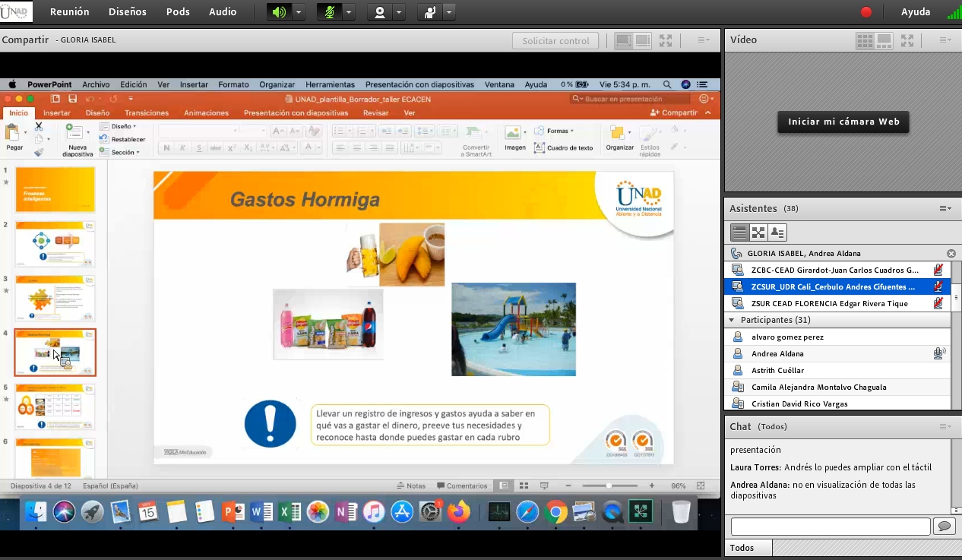
Task: Open the Vídeo pod options menu
Action: [x=945, y=40]
